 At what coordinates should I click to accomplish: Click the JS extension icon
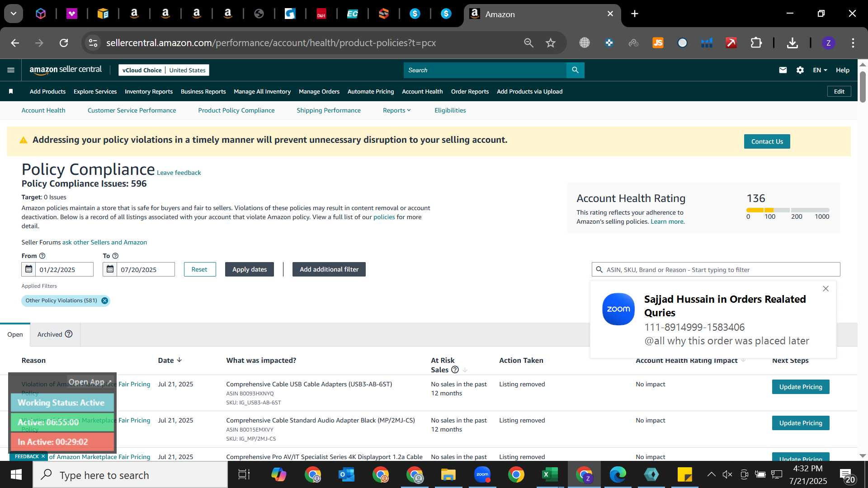(x=658, y=43)
